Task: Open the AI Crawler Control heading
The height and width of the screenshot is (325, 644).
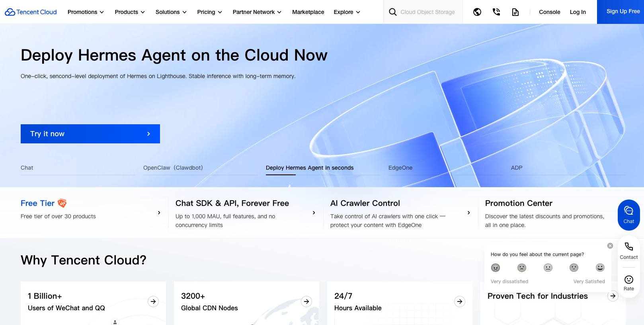Action: tap(365, 203)
